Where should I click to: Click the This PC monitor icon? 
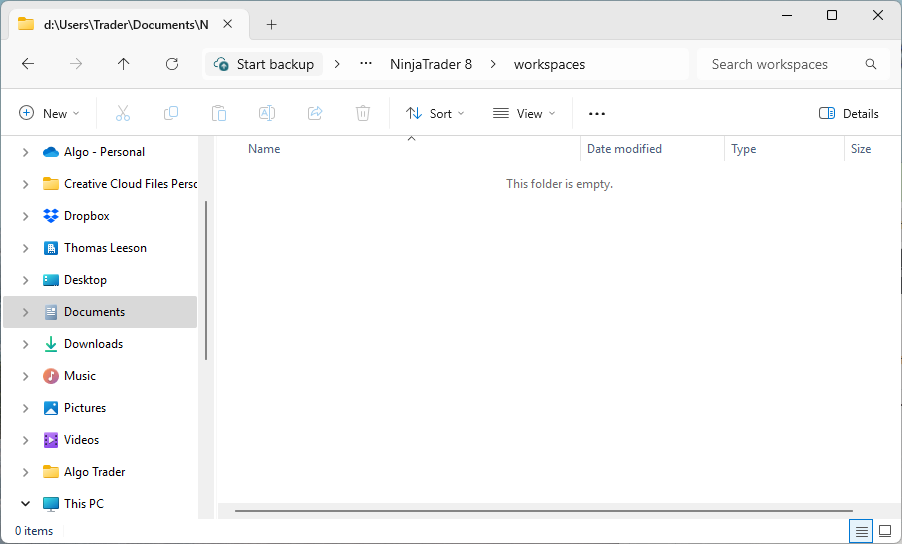(51, 504)
